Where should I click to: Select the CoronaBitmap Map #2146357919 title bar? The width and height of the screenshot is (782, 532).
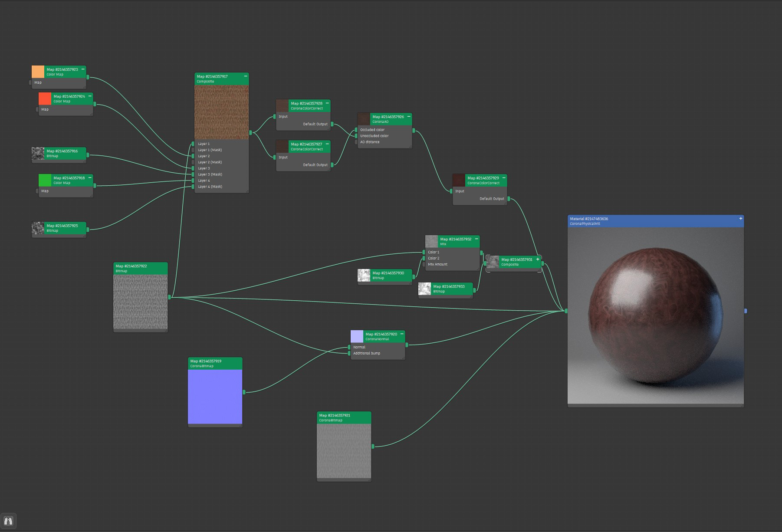[x=215, y=363]
